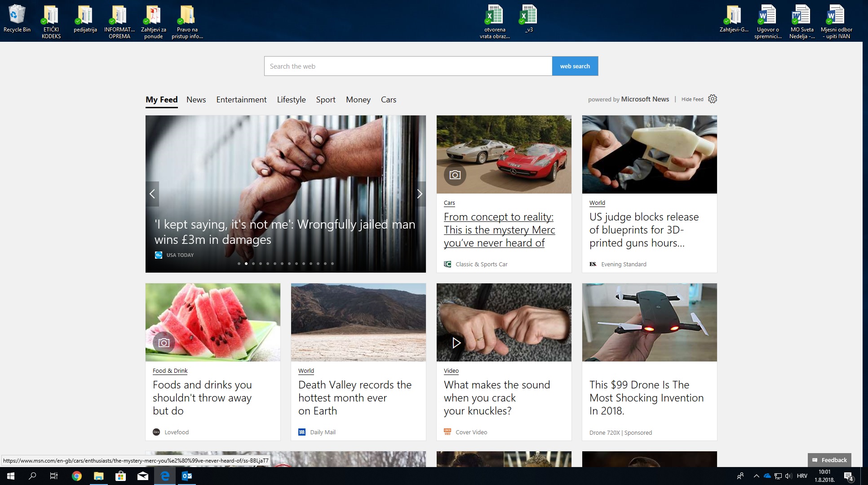Open Task View on the taskbar

tap(54, 476)
